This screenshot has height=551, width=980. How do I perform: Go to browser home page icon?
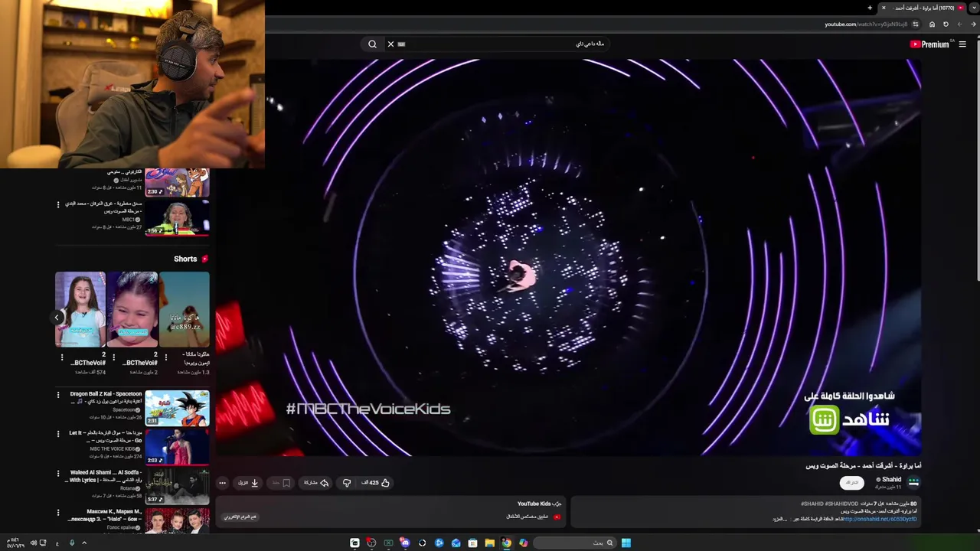point(932,24)
